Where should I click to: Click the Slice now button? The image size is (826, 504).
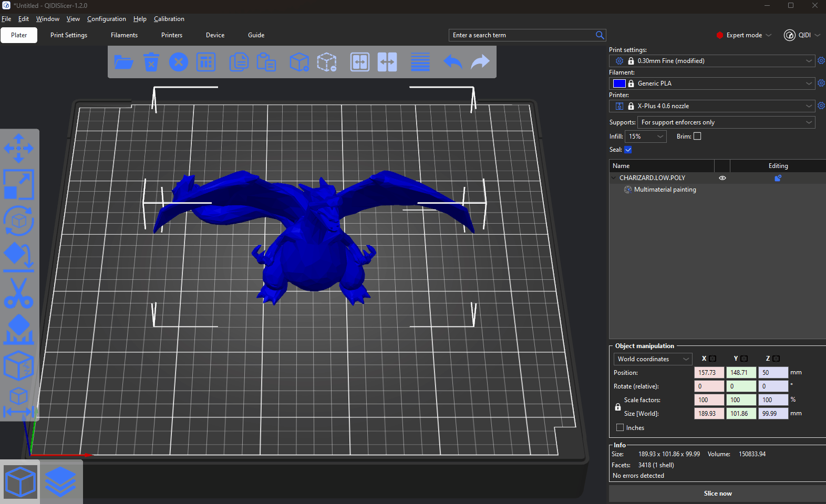[717, 493]
